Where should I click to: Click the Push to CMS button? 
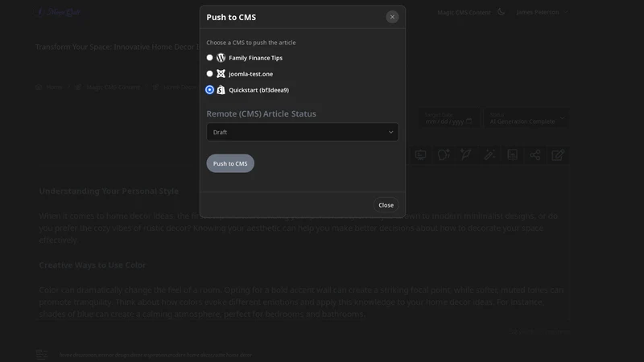[230, 163]
